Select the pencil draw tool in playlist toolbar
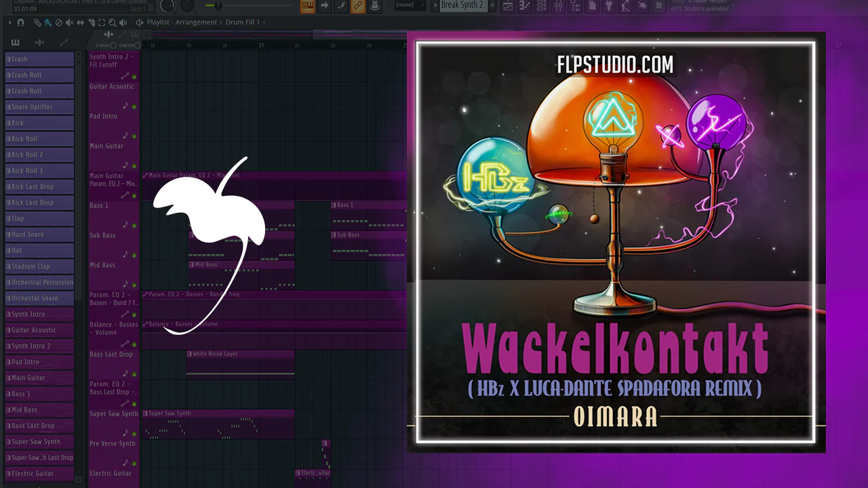 point(38,22)
